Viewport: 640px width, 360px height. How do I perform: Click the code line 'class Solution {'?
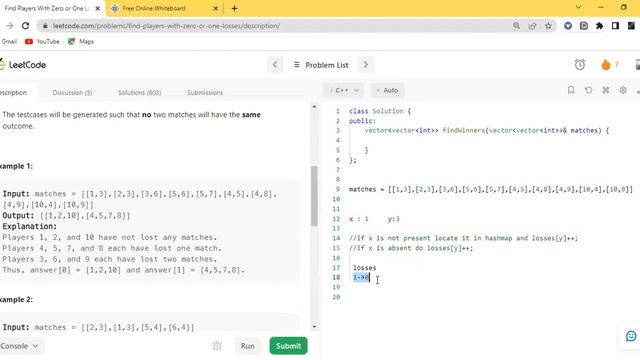point(380,111)
